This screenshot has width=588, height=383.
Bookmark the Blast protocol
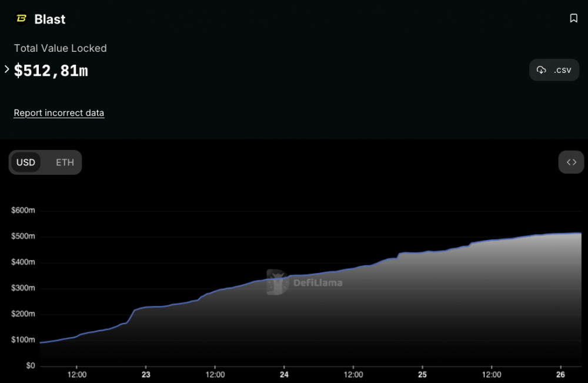pos(573,18)
